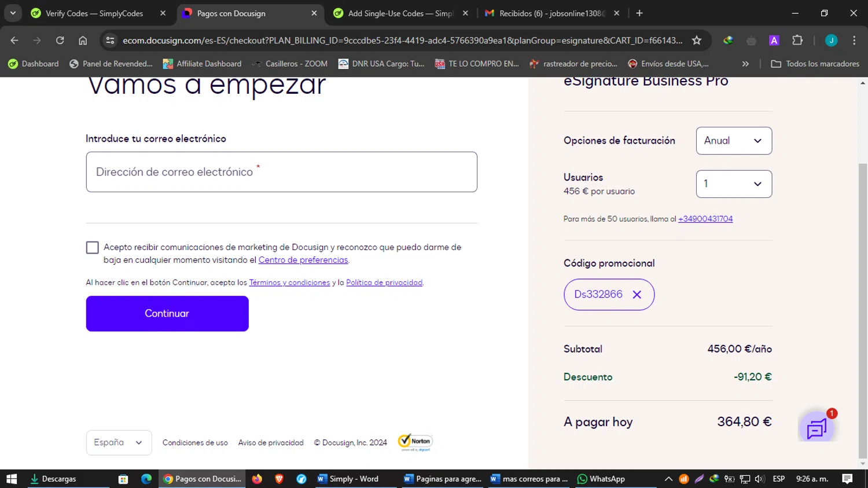Open Microsoft Store from the taskbar

(123, 479)
